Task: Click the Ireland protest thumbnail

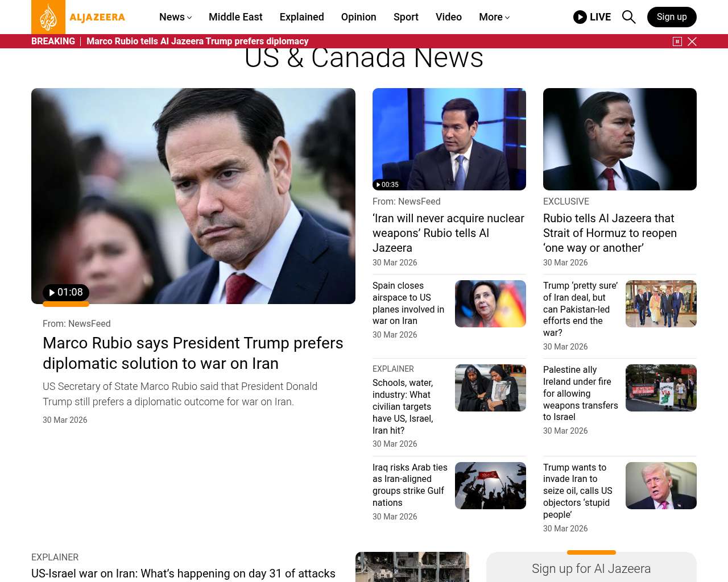Action: pos(661,388)
